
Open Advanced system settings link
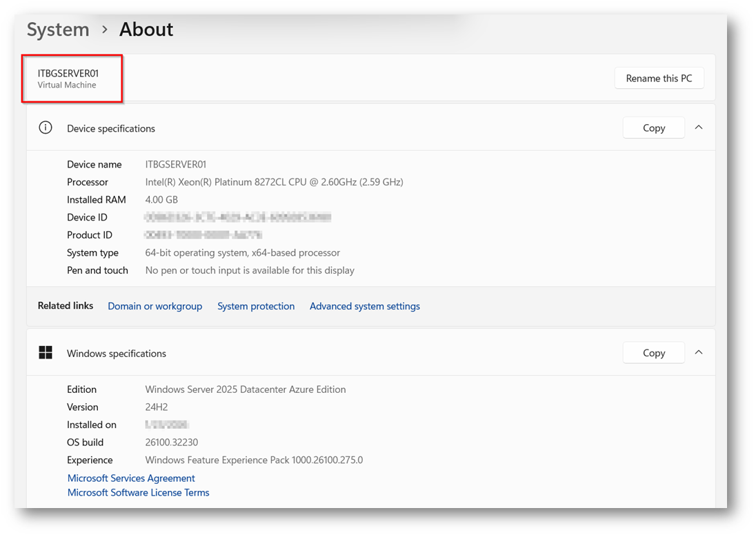click(x=364, y=306)
